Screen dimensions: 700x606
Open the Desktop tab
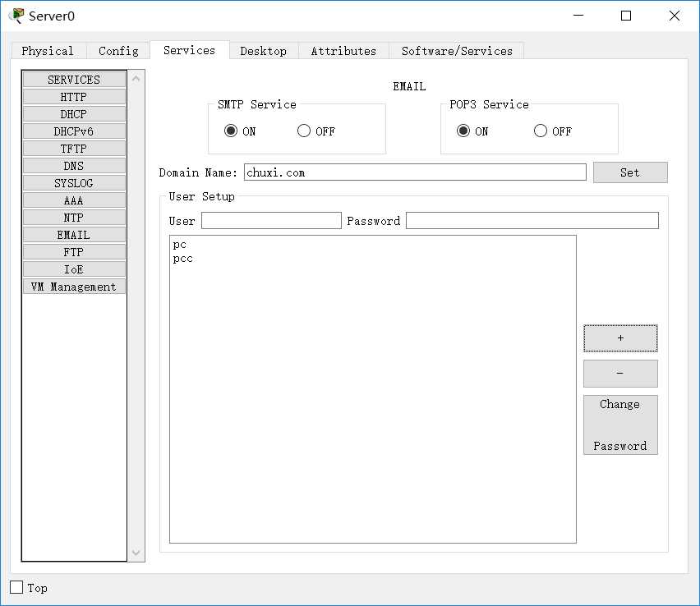coord(264,51)
